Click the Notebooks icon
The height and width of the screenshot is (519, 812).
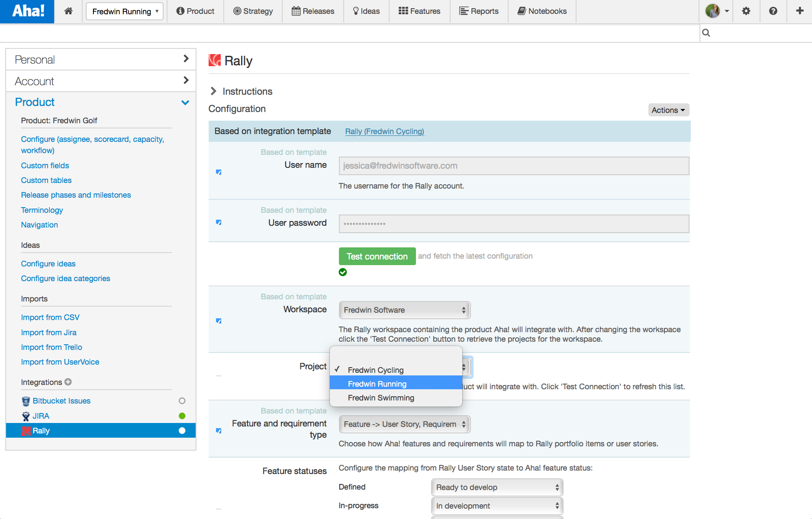[522, 11]
